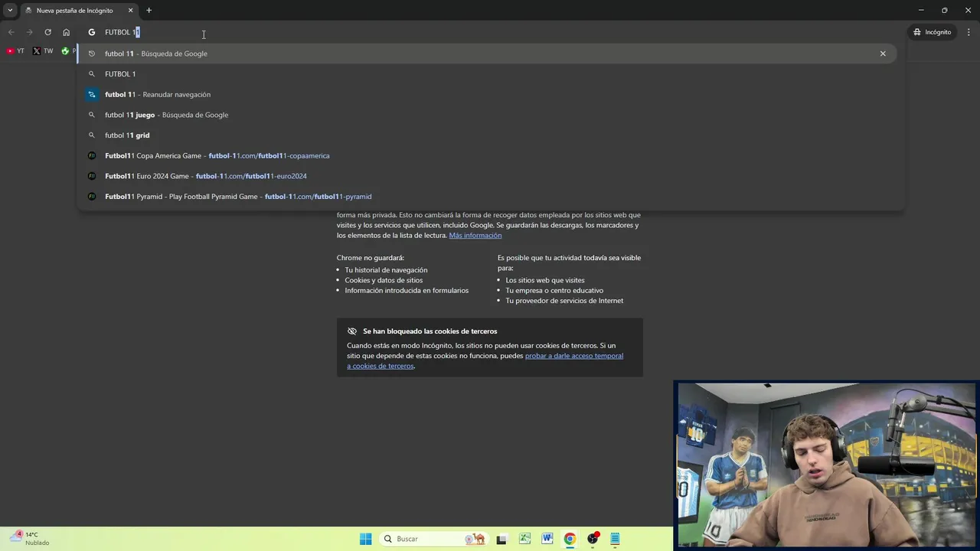This screenshot has height=551, width=980.
Task: Click text Cookies y datos de sitios
Action: click(x=384, y=280)
